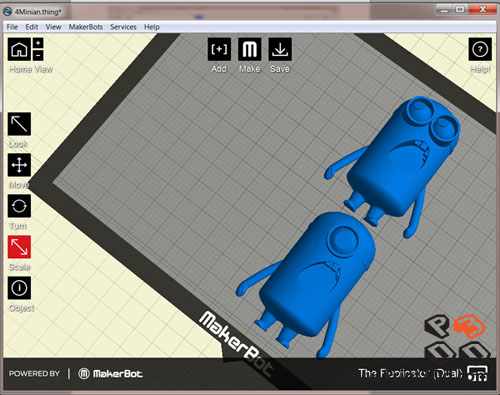Zoom out with the minus button

pos(38,55)
